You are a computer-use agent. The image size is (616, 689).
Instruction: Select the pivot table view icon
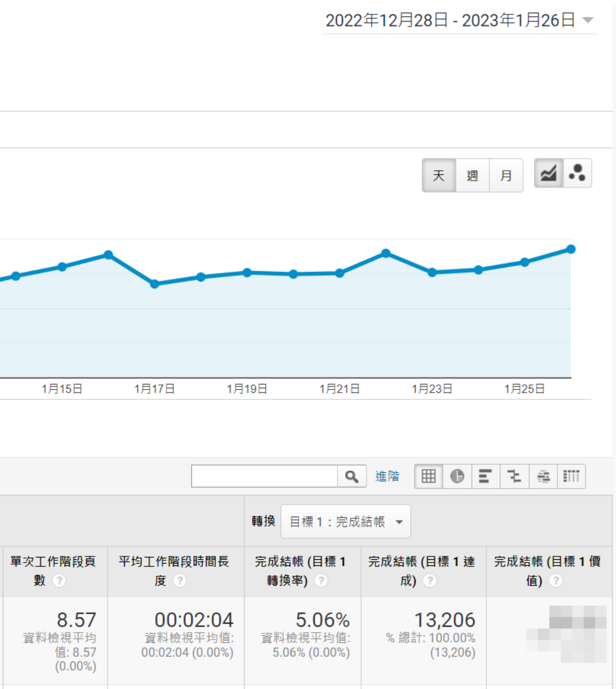[x=571, y=477]
